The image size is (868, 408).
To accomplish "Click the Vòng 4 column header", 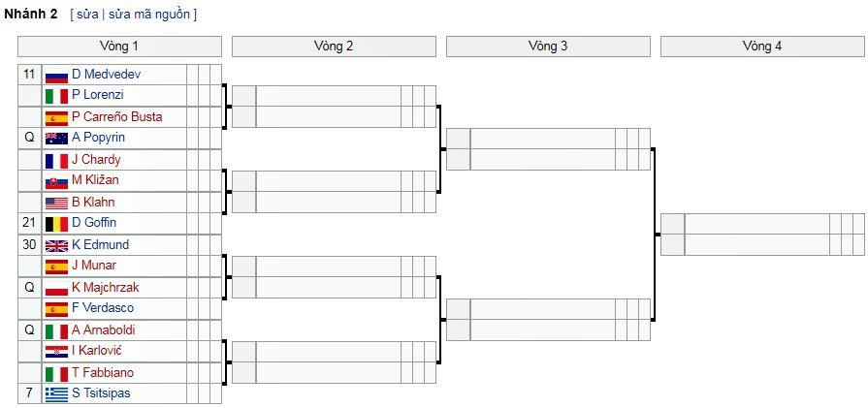I will (x=762, y=47).
